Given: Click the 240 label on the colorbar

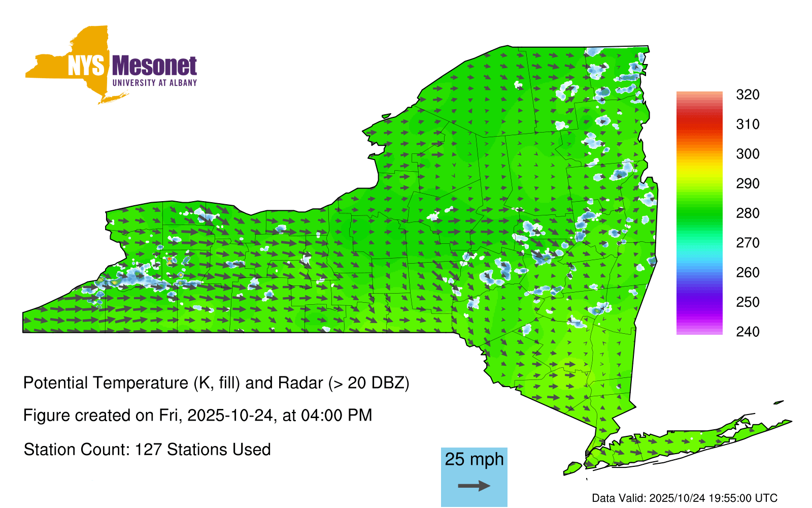Looking at the screenshot, I should click(748, 332).
